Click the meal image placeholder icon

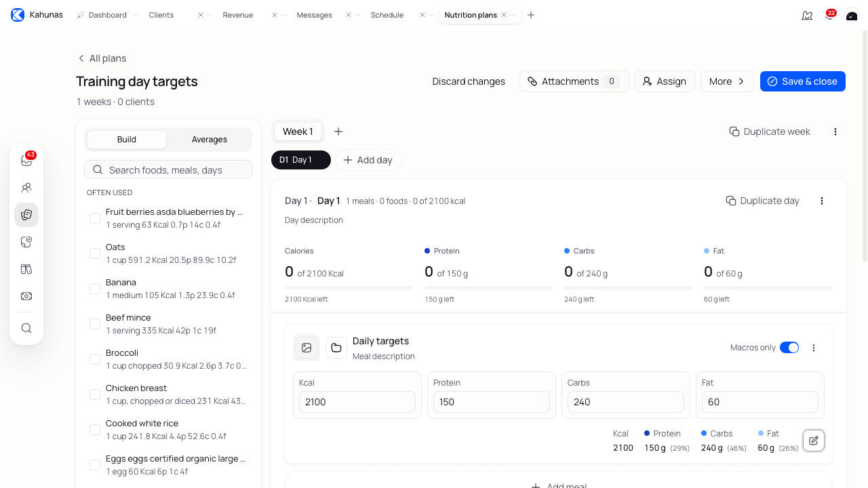pos(307,348)
